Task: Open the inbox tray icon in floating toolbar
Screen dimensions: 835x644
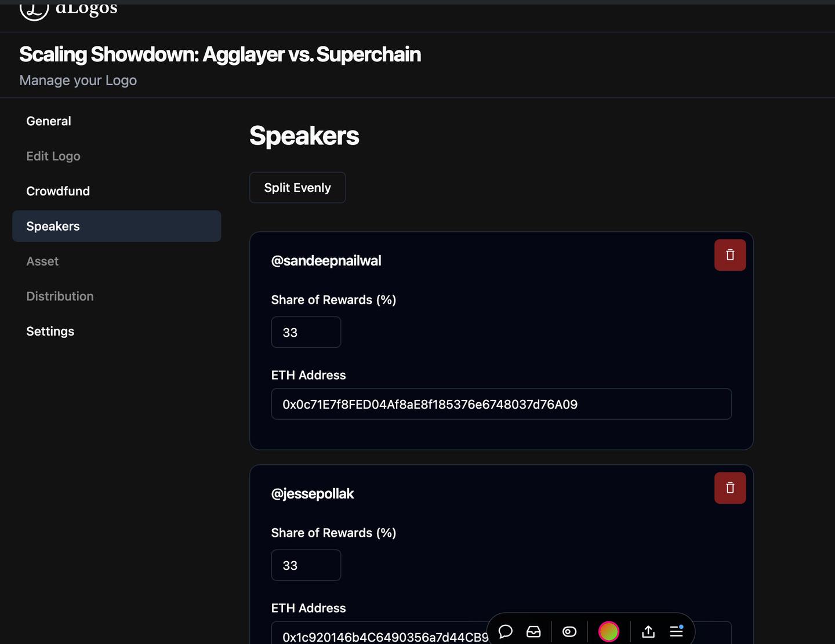Action: coord(533,631)
